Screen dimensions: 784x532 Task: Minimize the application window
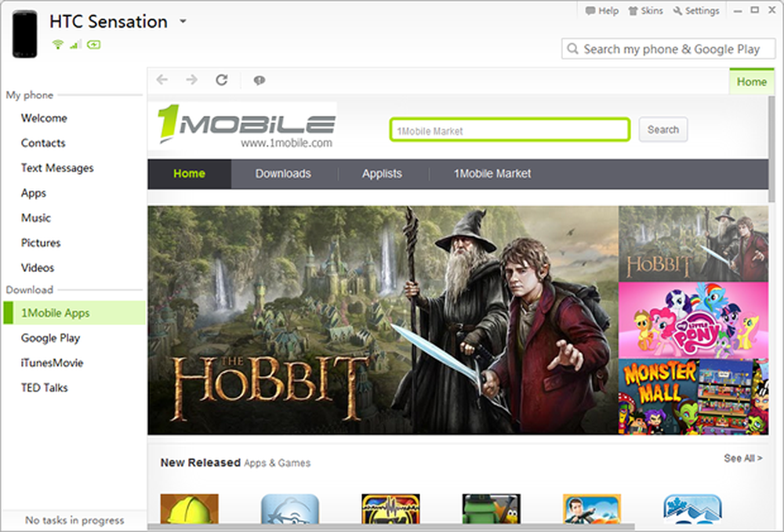pos(738,10)
